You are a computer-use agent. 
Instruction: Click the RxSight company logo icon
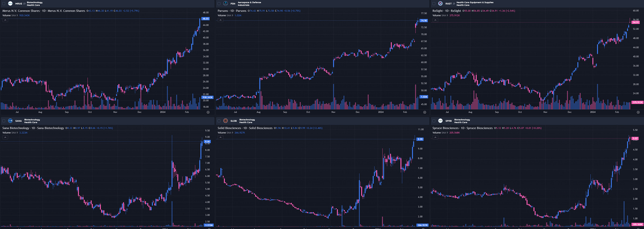click(x=440, y=3)
